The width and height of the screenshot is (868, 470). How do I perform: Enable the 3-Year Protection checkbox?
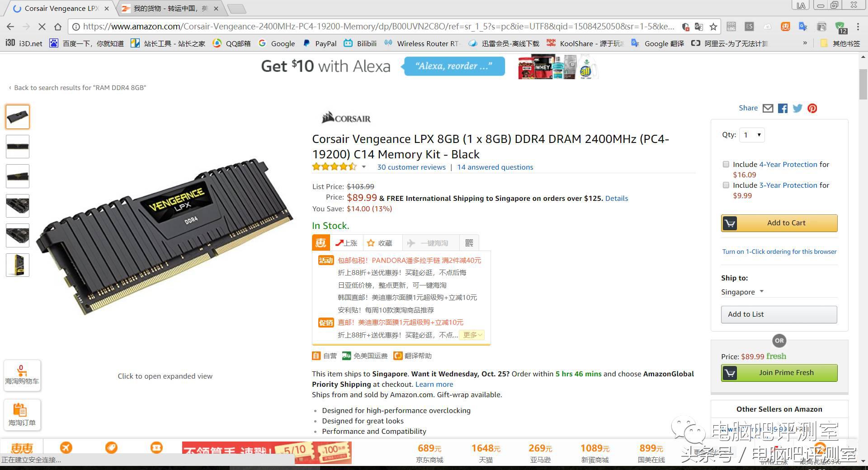point(726,185)
